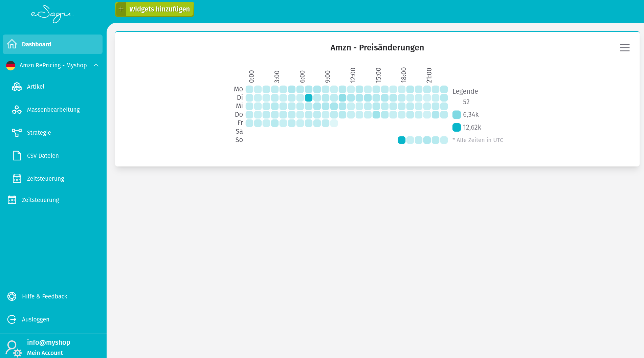Image resolution: width=644 pixels, height=358 pixels.
Task: Click the 12,62k legend swatch
Action: click(x=457, y=128)
